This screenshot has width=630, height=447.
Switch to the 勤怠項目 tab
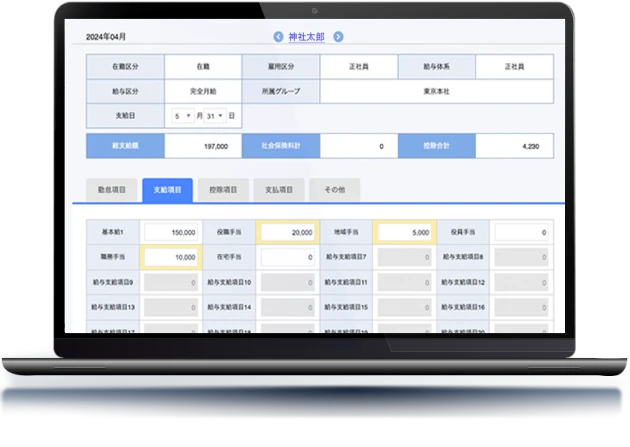click(x=112, y=189)
